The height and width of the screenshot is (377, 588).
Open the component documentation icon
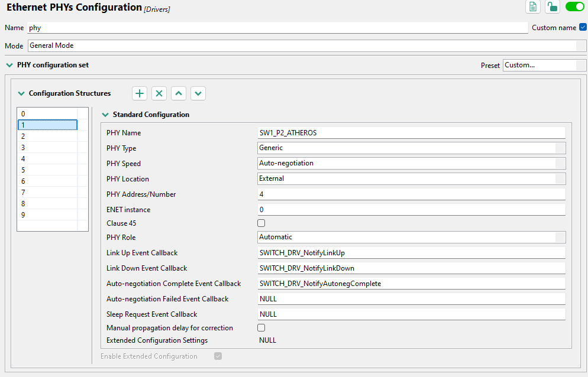point(532,6)
